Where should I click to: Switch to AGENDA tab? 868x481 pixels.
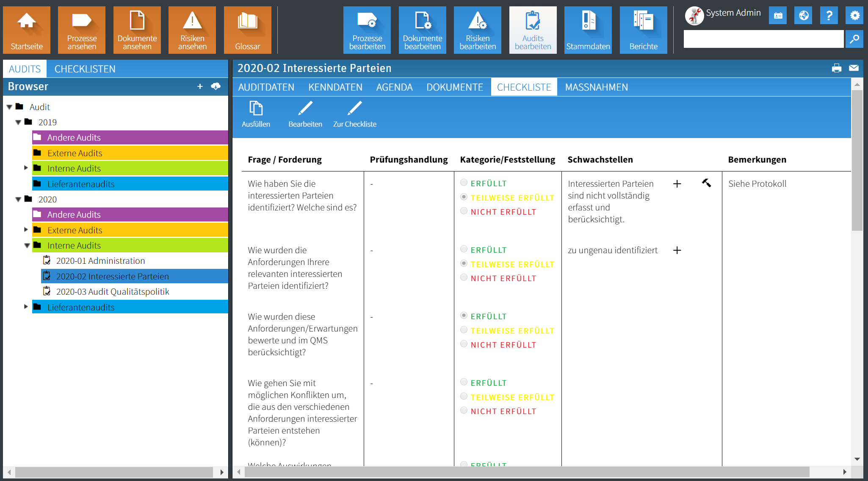coord(394,86)
